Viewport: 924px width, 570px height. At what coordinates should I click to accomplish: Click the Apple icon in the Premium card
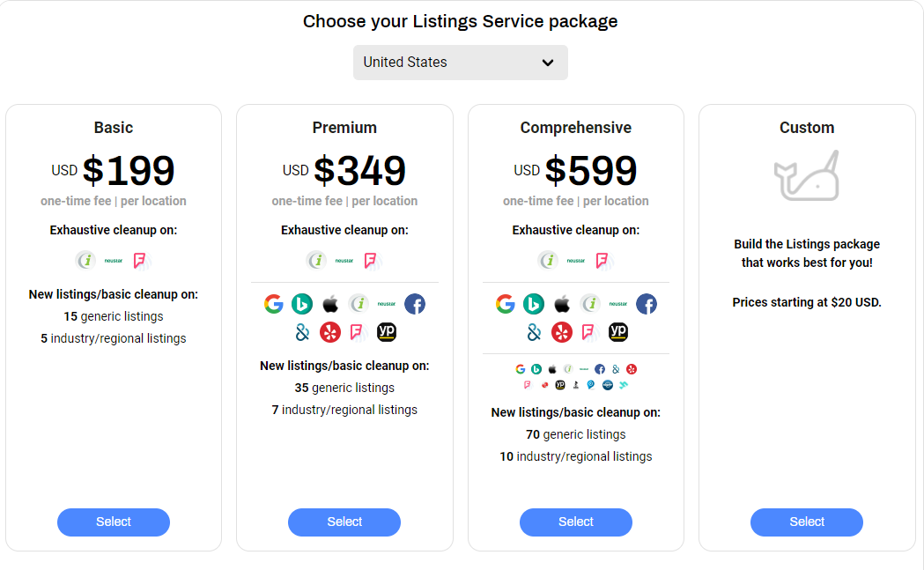point(330,304)
